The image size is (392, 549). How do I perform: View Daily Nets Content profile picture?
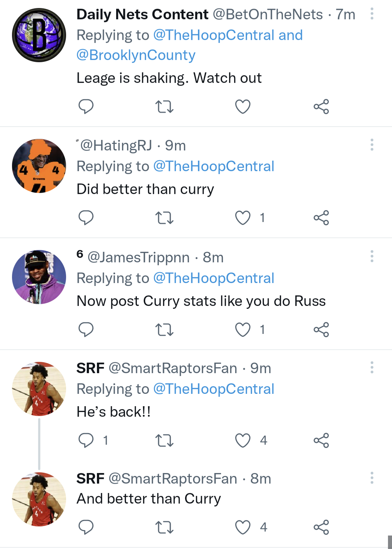coord(39,35)
